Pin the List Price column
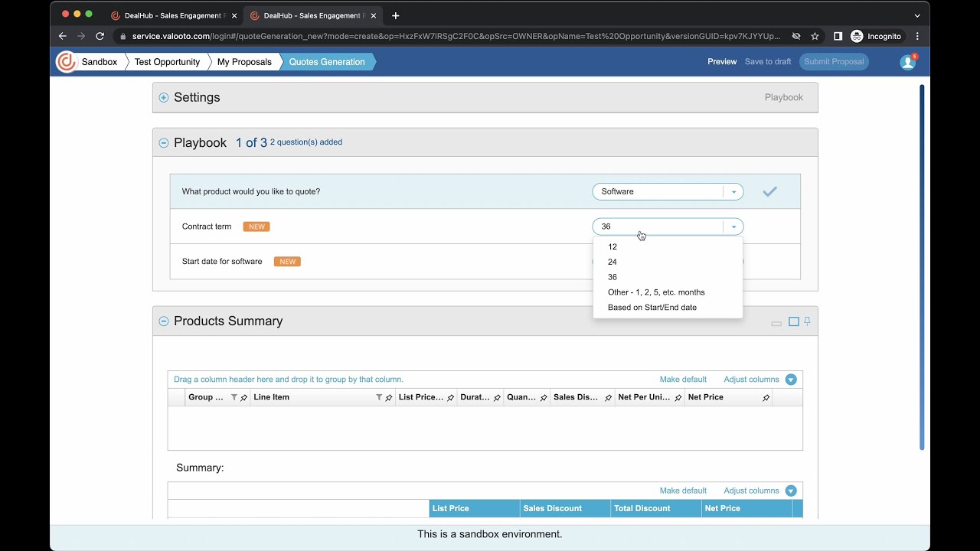 tap(451, 398)
